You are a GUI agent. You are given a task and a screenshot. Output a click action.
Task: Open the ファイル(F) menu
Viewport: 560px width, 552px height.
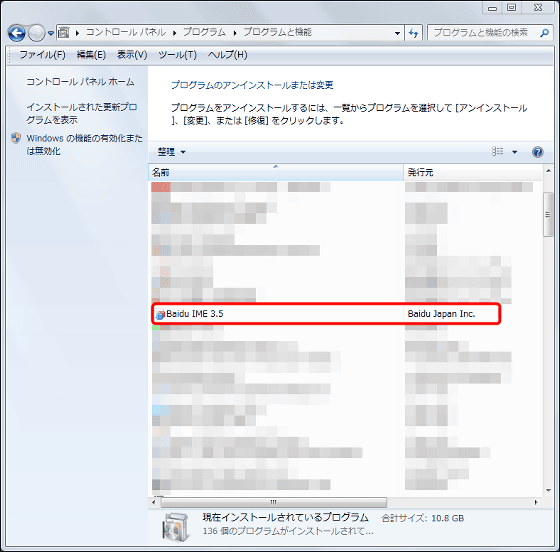tap(42, 55)
